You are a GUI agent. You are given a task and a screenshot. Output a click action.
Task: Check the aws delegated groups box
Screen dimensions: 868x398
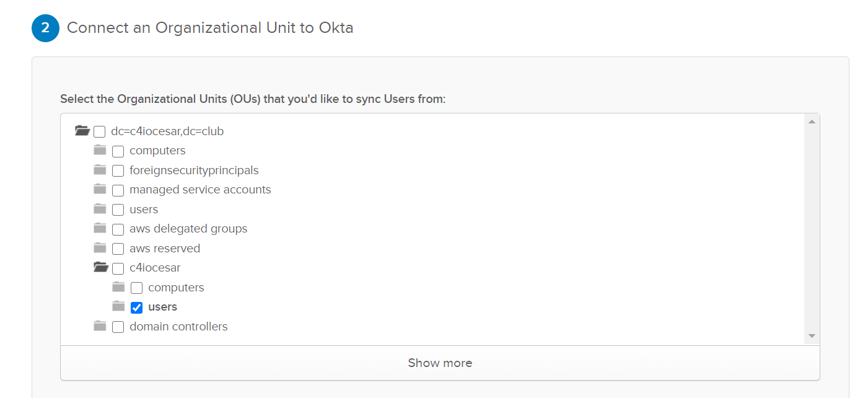point(118,229)
